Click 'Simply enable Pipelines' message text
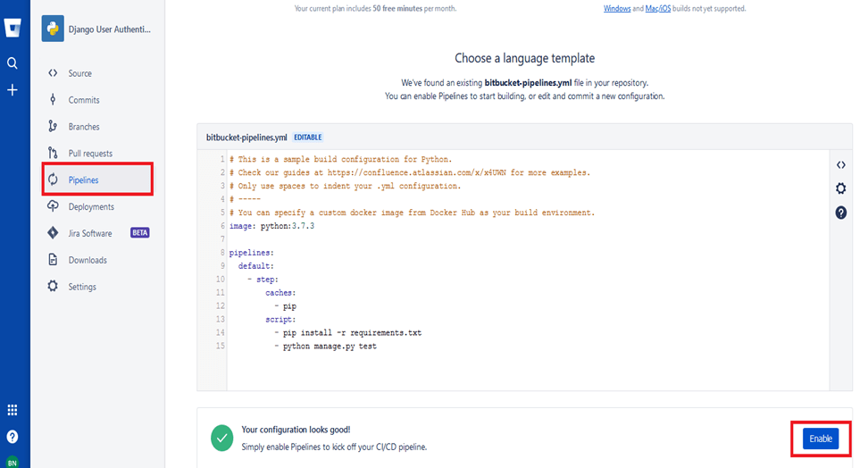This screenshot has height=468, width=868. coord(334,447)
